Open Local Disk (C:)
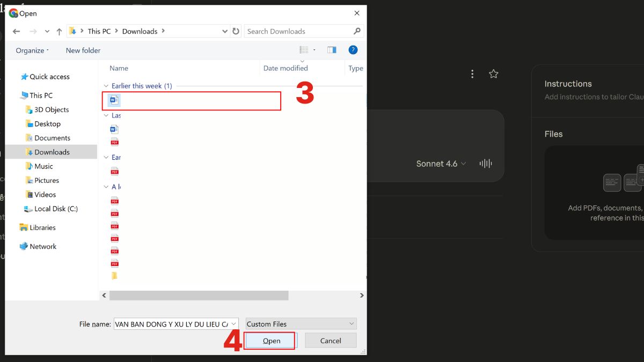The width and height of the screenshot is (644, 362). tap(56, 209)
